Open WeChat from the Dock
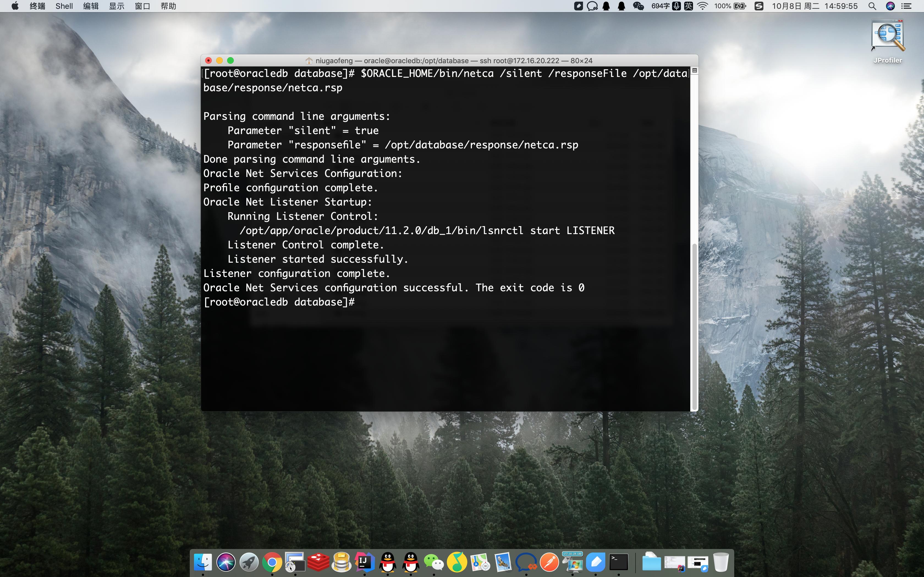Image resolution: width=924 pixels, height=577 pixels. (435, 562)
